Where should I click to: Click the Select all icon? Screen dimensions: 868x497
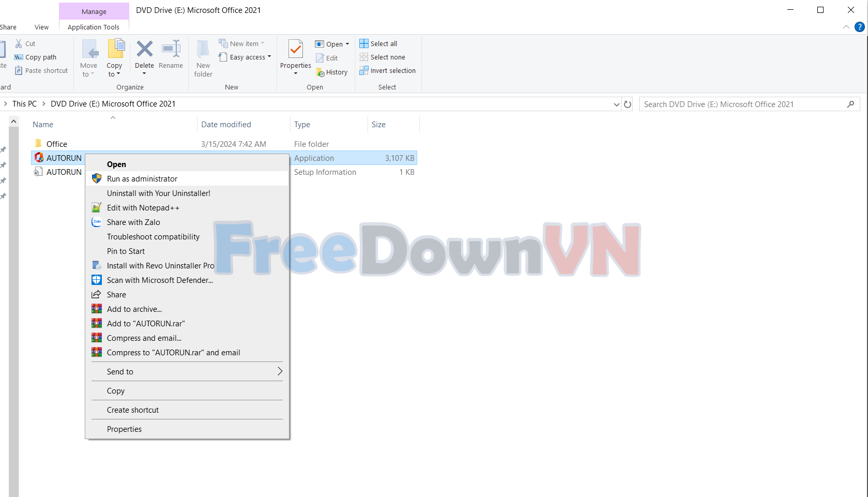coord(364,43)
